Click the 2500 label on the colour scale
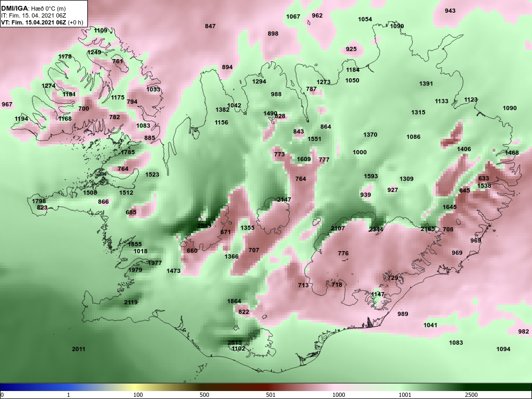532x399 pixels. click(471, 395)
